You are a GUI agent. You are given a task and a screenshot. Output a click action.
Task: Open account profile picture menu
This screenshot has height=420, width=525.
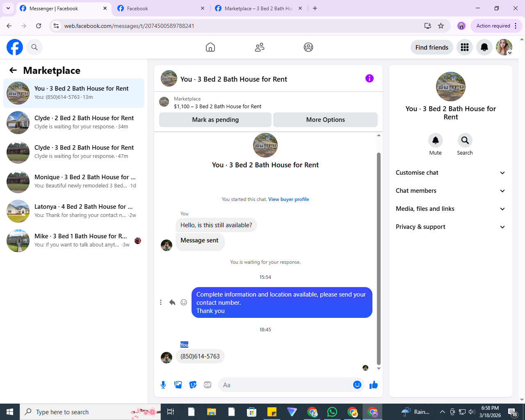click(504, 47)
